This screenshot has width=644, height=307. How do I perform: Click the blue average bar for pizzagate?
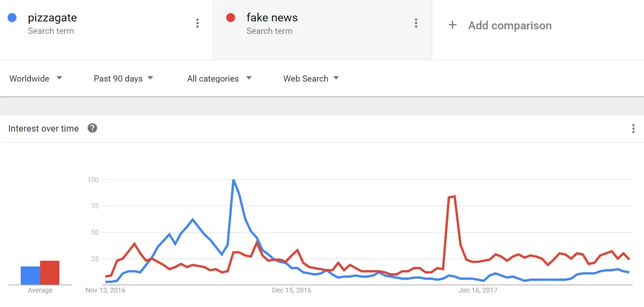coord(30,275)
